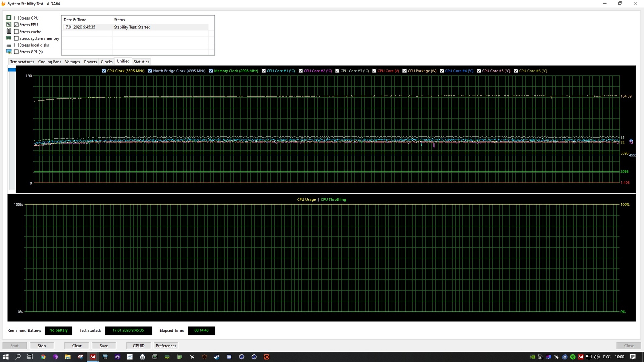Viewport: 644px width, 362px height.
Task: Open network status tray icon
Action: (x=589, y=357)
